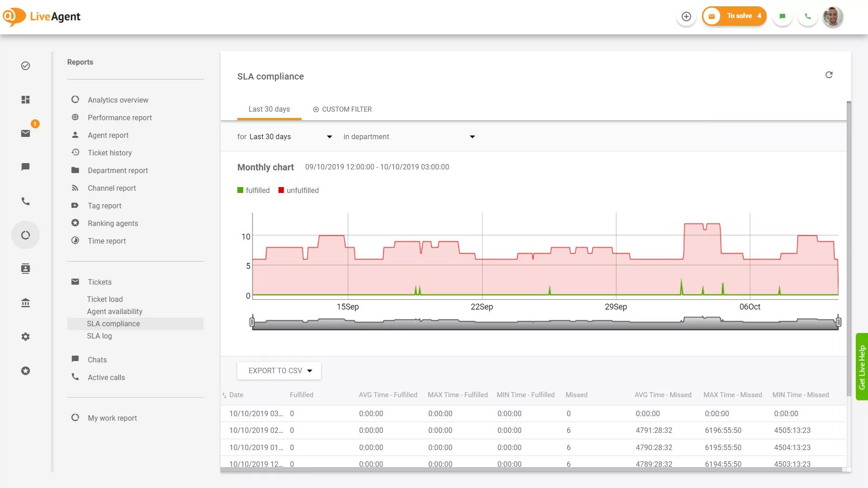This screenshot has height=488, width=868.
Task: Open the calls phone icon in left sidebar
Action: (26, 201)
